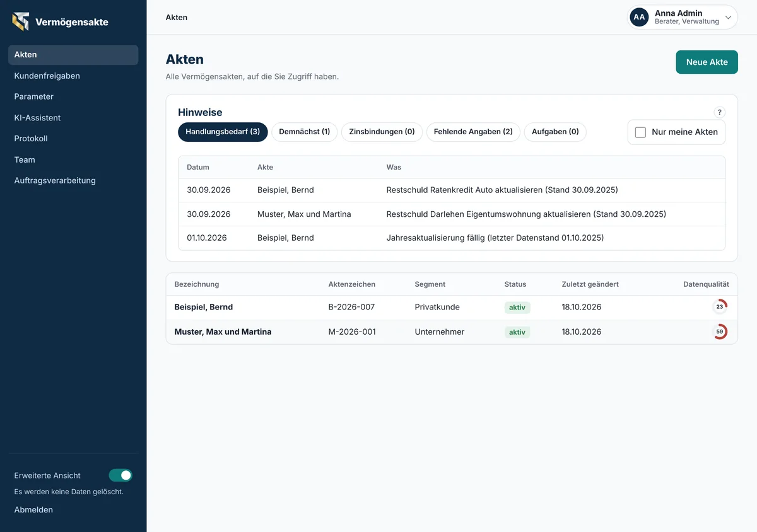This screenshot has height=532, width=757.
Task: Check the Nur meine Akten checkbox
Action: (x=640, y=132)
